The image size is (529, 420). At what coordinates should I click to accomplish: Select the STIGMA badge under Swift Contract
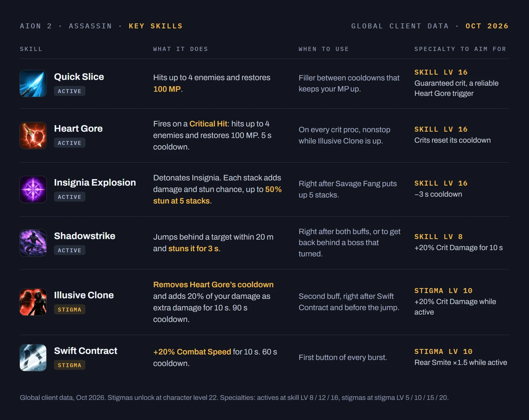tap(70, 365)
